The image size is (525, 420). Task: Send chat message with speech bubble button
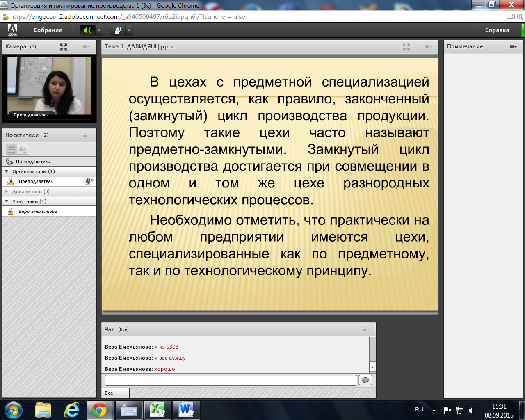point(365,380)
